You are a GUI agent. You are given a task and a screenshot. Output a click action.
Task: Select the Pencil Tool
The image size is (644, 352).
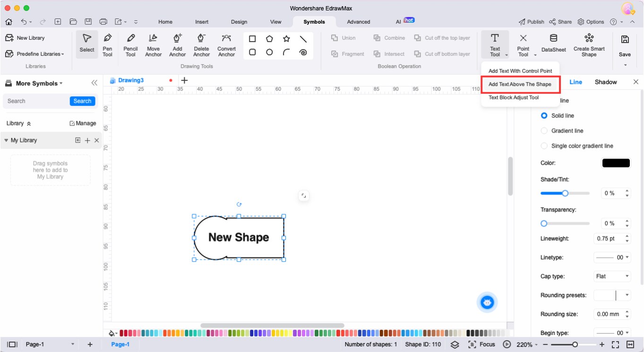coord(131,44)
